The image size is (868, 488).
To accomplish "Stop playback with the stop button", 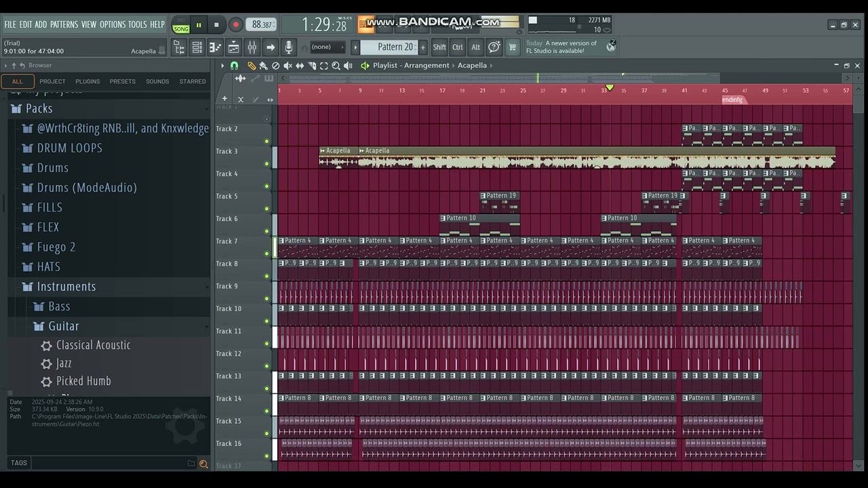I will tap(216, 25).
